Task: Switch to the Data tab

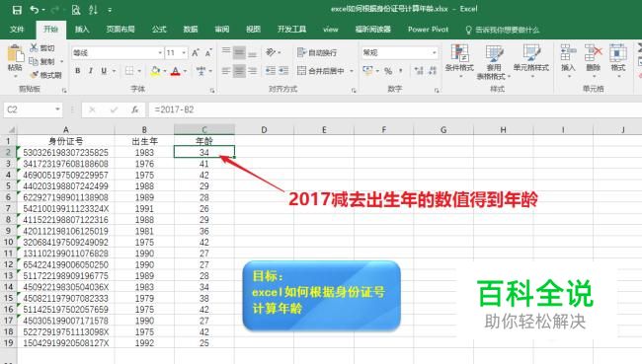Action: point(191,30)
